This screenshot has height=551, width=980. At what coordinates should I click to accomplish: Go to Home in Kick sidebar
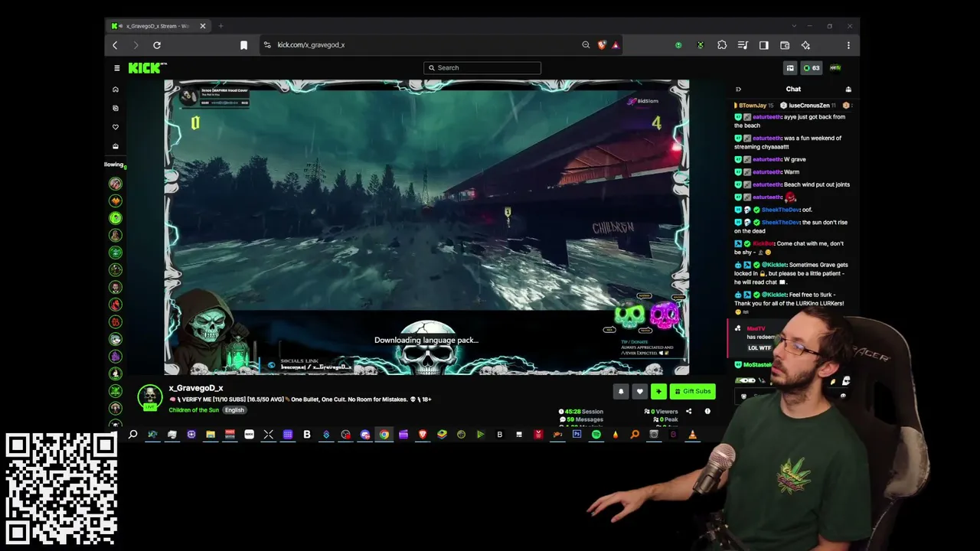116,90
